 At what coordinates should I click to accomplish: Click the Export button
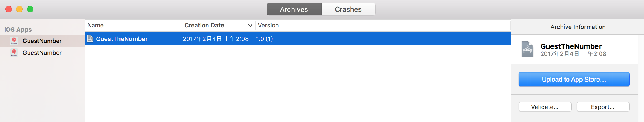603,107
